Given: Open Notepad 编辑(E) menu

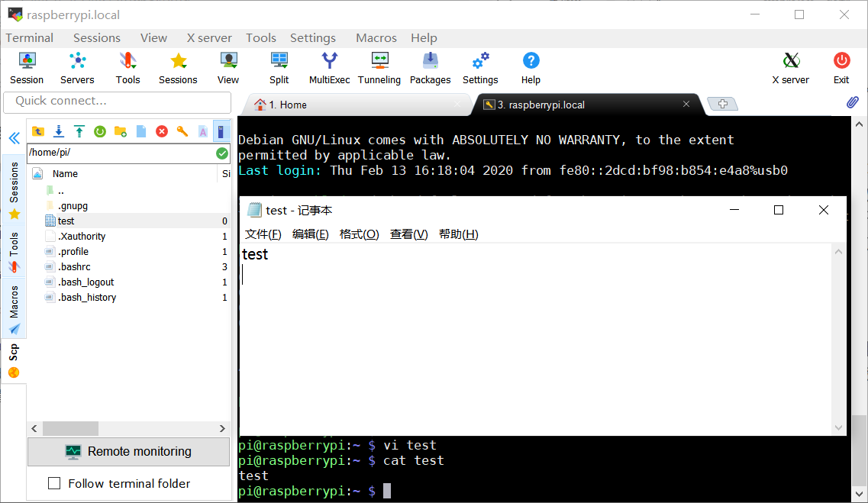Looking at the screenshot, I should click(x=310, y=234).
